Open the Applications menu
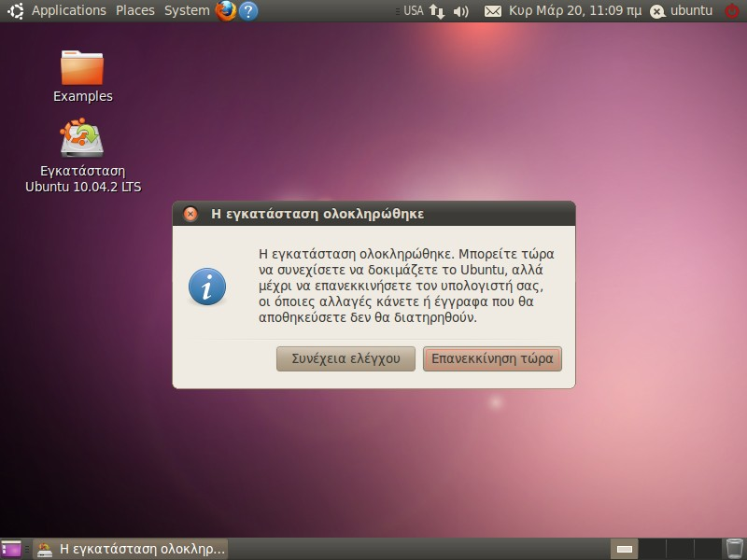747x560 pixels. [68, 10]
